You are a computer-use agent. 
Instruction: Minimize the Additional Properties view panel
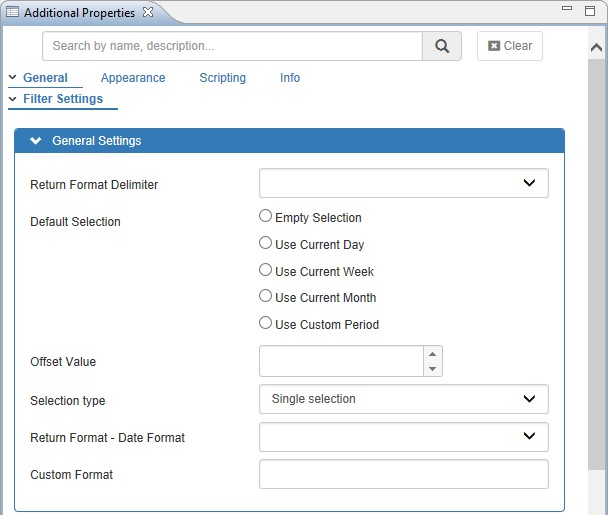(x=567, y=10)
